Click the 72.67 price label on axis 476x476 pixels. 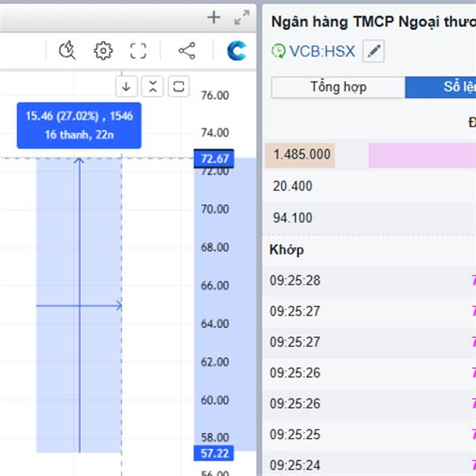(x=214, y=159)
